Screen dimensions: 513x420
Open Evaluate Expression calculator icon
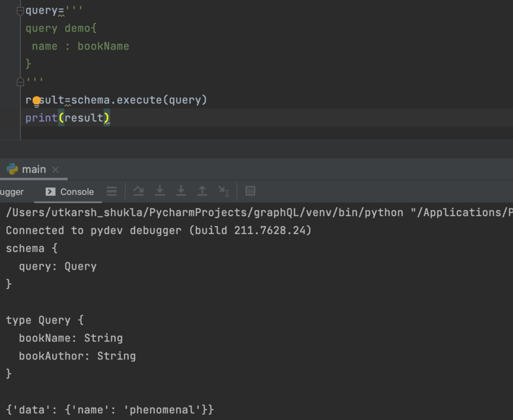[250, 191]
